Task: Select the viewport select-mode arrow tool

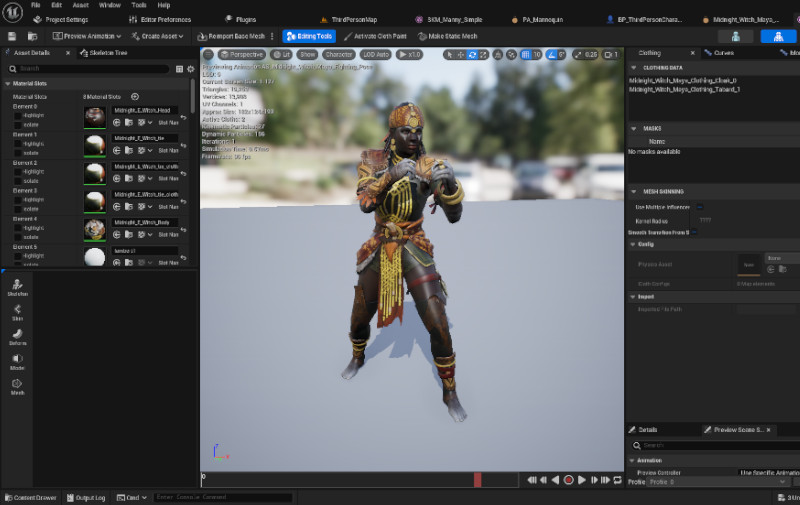Action: pos(449,55)
